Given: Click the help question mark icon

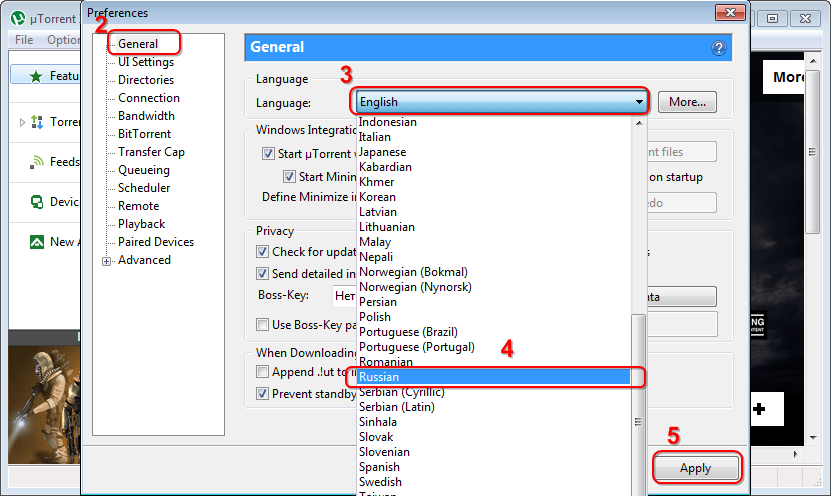Looking at the screenshot, I should [x=719, y=48].
